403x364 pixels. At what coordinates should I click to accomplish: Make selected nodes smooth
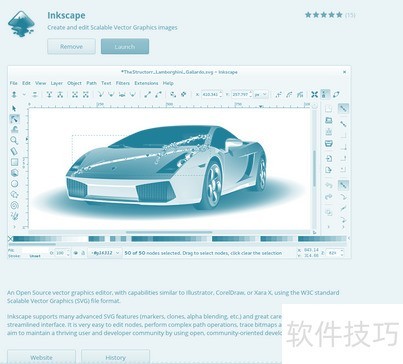click(x=111, y=95)
